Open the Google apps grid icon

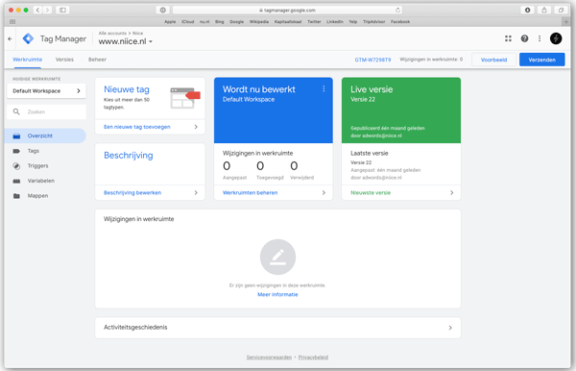[x=508, y=38]
